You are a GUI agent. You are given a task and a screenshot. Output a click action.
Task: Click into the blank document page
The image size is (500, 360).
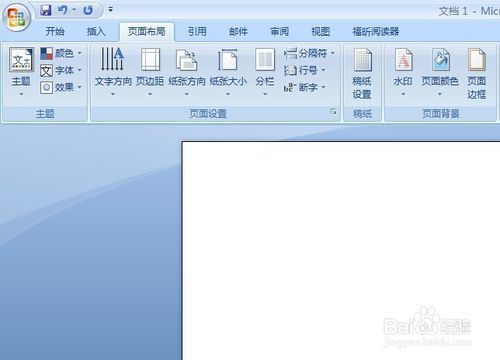pyautogui.click(x=341, y=251)
